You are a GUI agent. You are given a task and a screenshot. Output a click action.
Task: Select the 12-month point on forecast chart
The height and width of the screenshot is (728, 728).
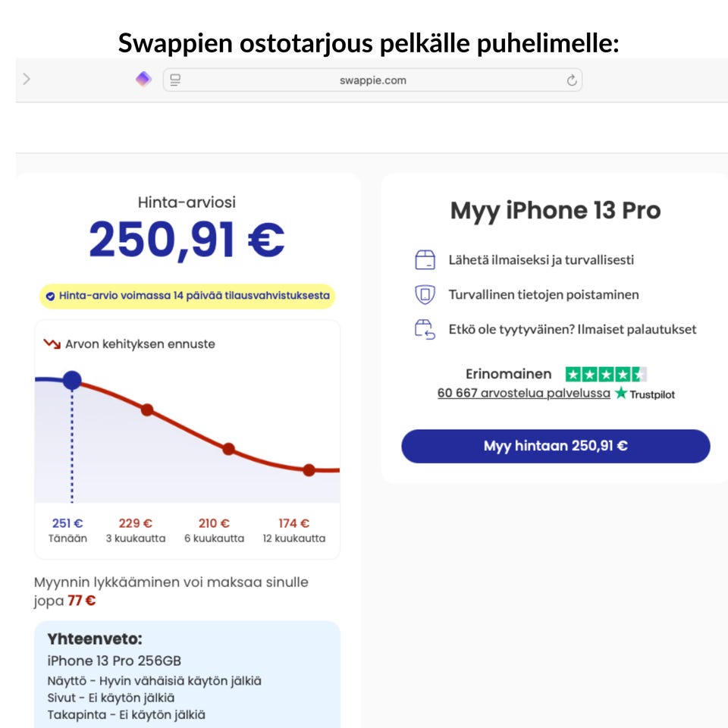(309, 470)
